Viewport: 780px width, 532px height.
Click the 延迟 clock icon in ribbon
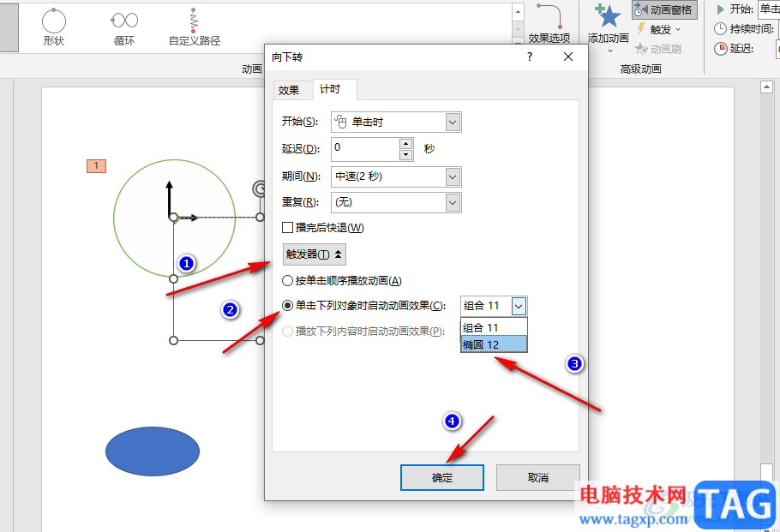pyautogui.click(x=720, y=48)
